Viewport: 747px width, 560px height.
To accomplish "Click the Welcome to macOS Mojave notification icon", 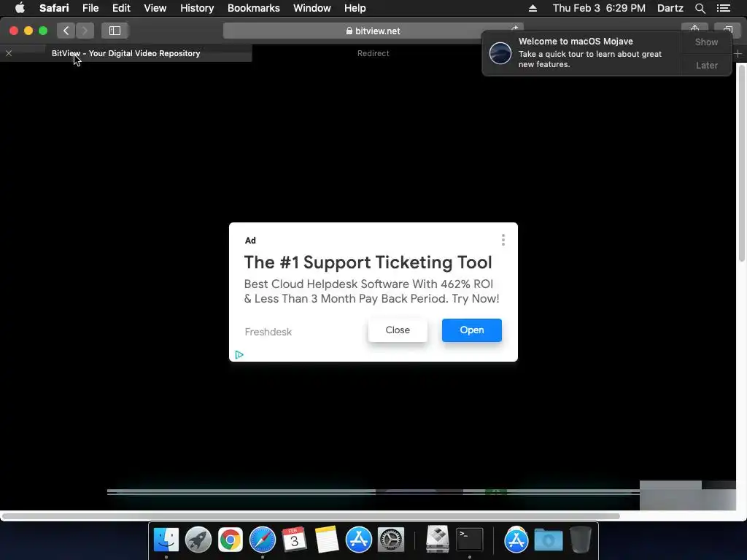I will (500, 52).
